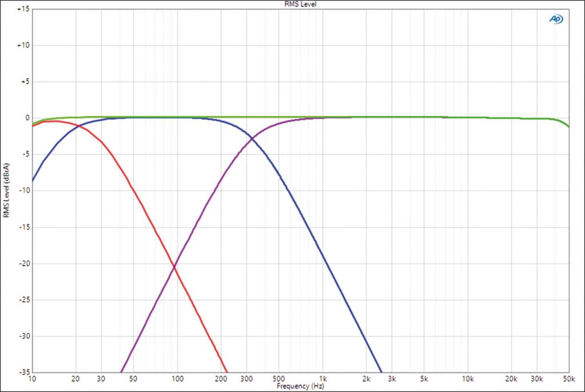
Task: Click the "50k" frequency axis tick label
Action: [569, 379]
